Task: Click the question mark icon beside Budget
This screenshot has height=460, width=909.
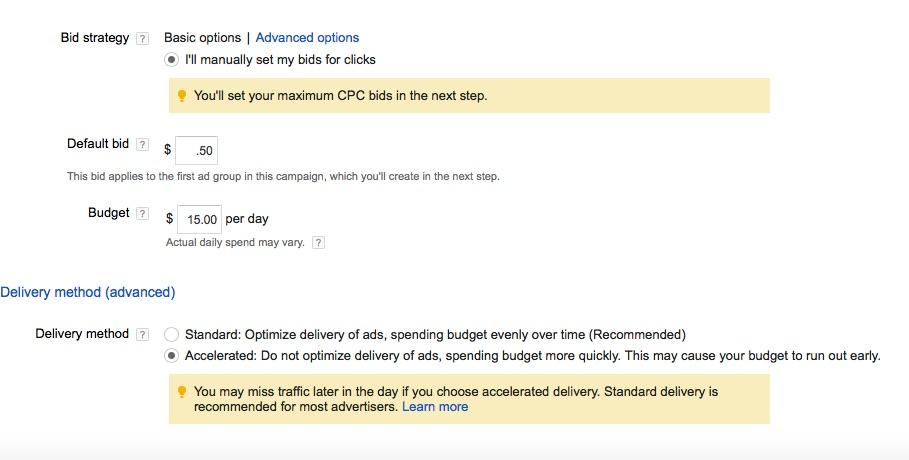Action: click(142, 214)
